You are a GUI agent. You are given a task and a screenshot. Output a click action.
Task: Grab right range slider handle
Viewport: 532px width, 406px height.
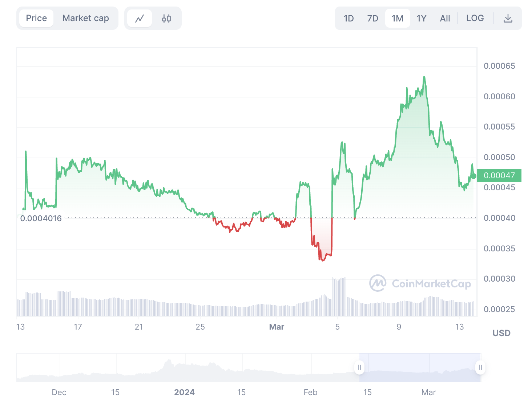pyautogui.click(x=480, y=367)
